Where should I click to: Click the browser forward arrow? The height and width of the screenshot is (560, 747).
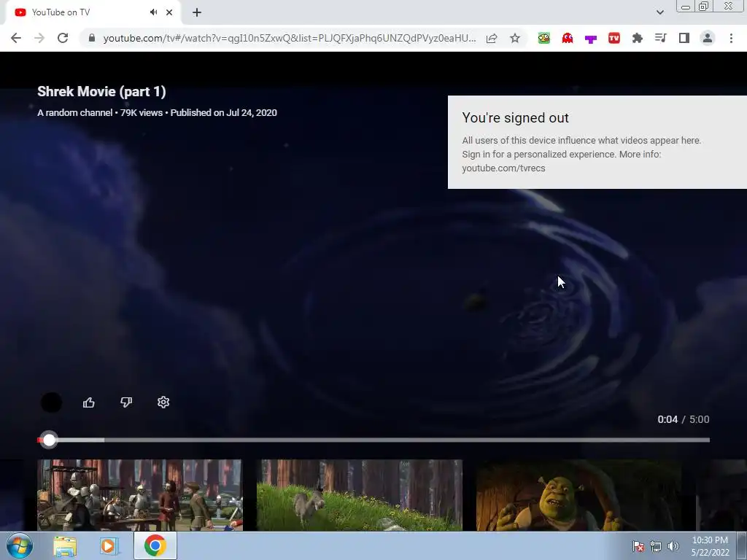pyautogui.click(x=39, y=38)
